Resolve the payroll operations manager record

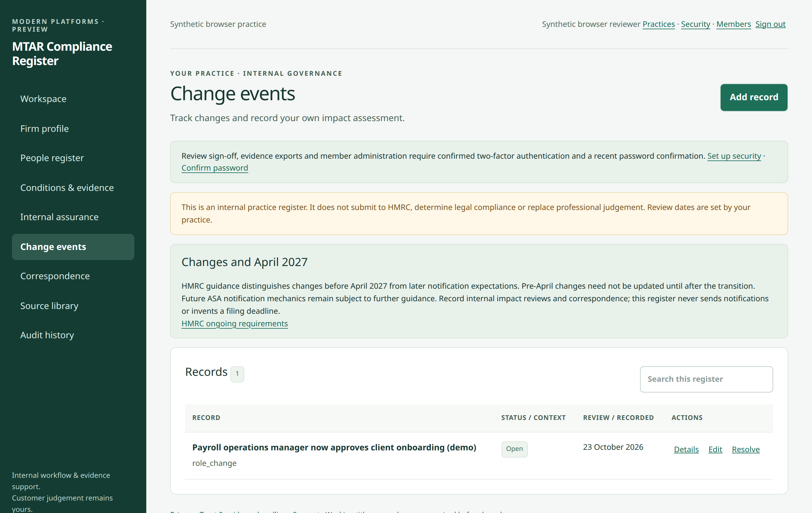pos(745,449)
